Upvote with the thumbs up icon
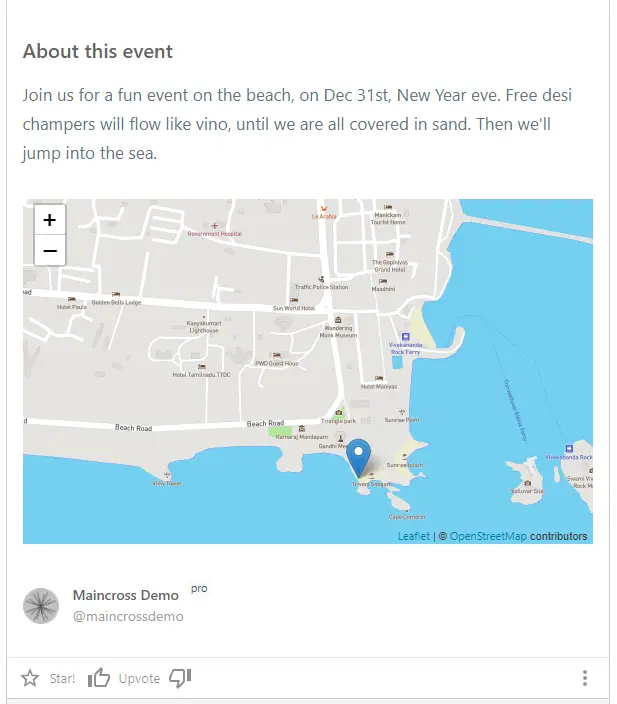This screenshot has height=704, width=617. 99,678
